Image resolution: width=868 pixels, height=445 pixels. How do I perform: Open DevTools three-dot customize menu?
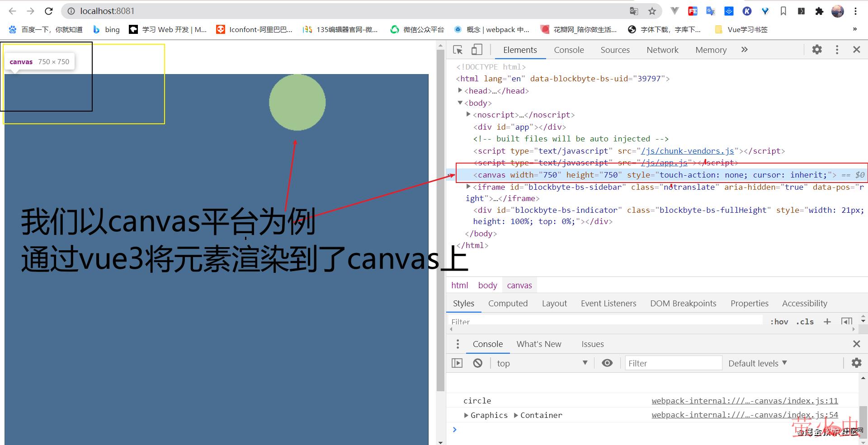tap(837, 50)
